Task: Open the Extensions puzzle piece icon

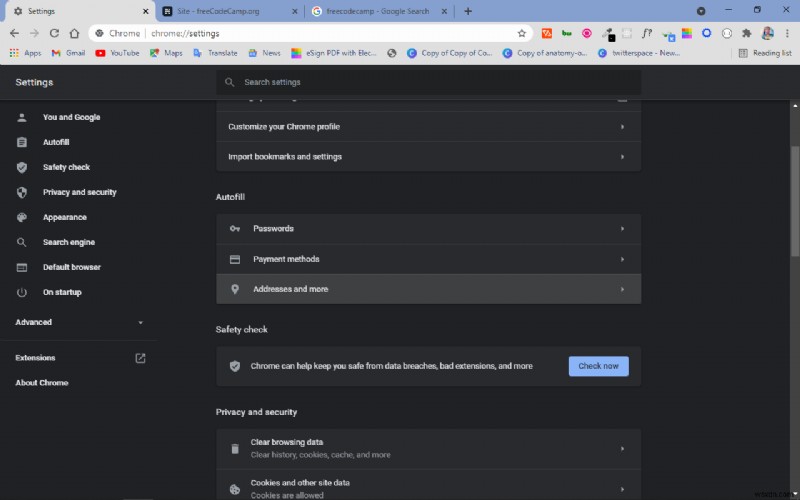Action: coord(746,33)
